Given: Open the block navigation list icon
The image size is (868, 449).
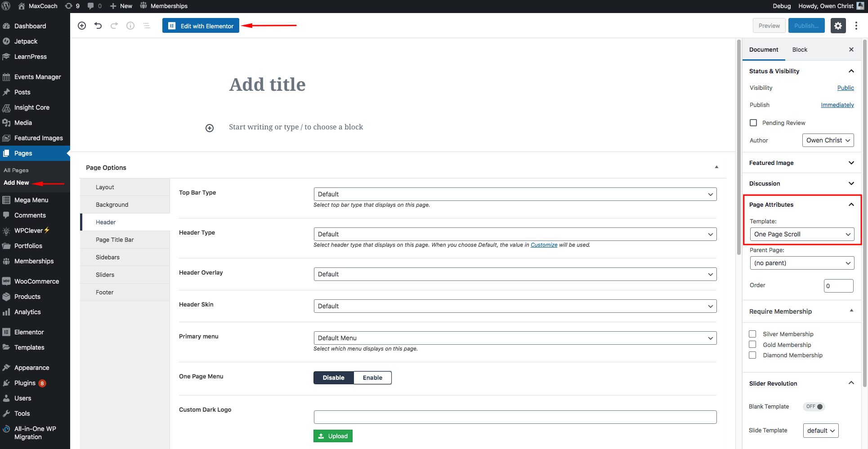Looking at the screenshot, I should 147,26.
